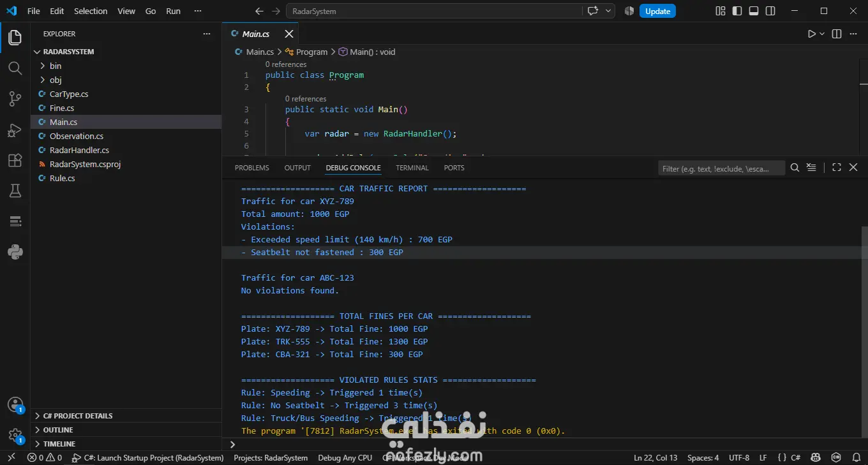868x465 pixels.
Task: Open the Selection menu
Action: [x=91, y=11]
